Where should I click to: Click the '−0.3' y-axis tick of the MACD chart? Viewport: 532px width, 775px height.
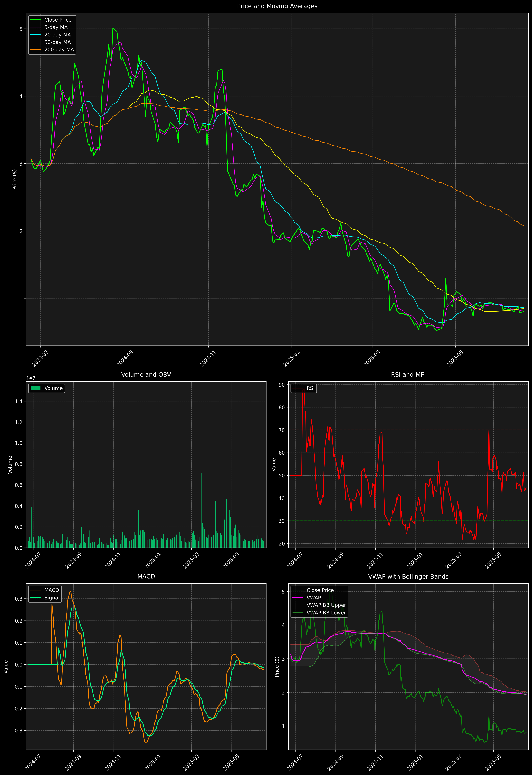click(17, 731)
